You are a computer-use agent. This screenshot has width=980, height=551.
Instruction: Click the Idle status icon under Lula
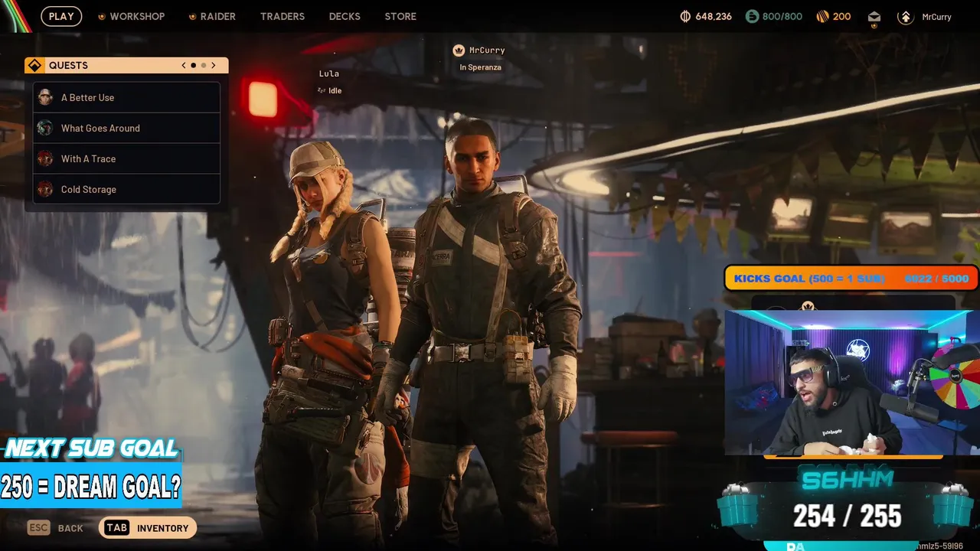pos(322,90)
